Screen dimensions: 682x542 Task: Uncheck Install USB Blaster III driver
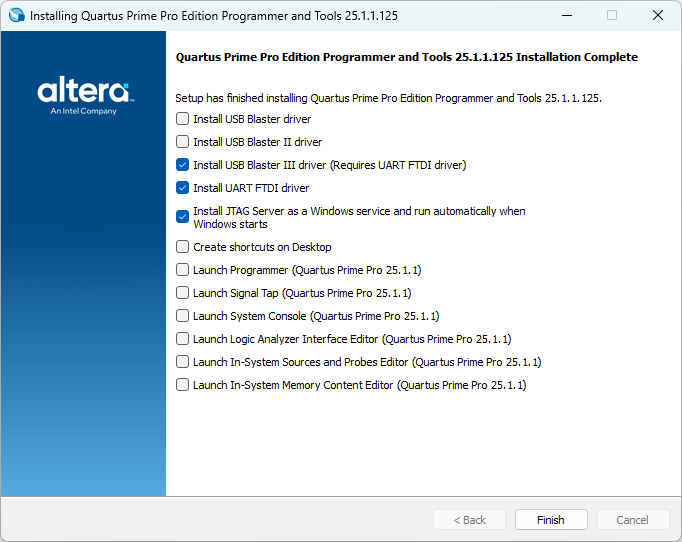(x=182, y=165)
